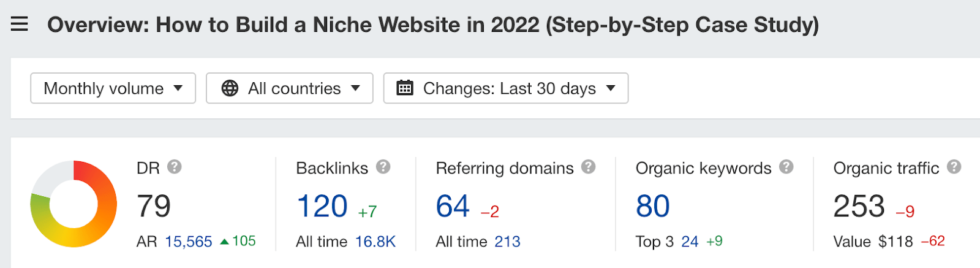Open the 80 organic keywords link
This screenshot has width=980, height=268.
click(653, 206)
